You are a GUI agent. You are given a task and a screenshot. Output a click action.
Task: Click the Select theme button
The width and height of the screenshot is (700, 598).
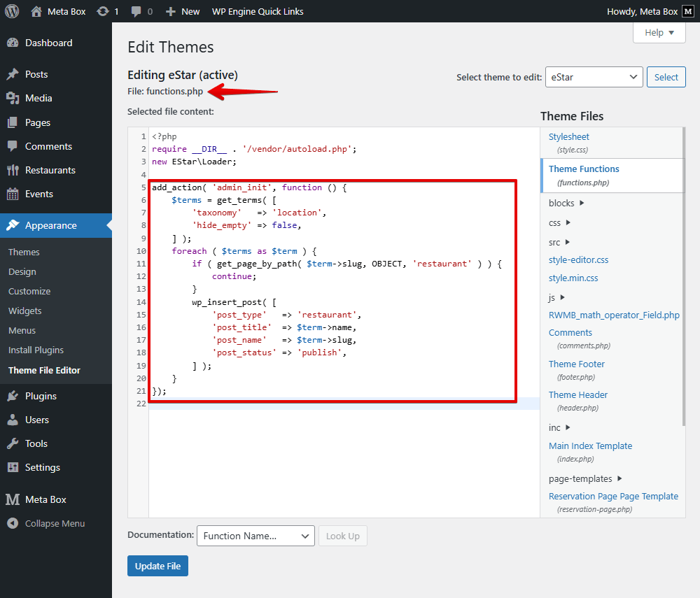[x=666, y=77]
